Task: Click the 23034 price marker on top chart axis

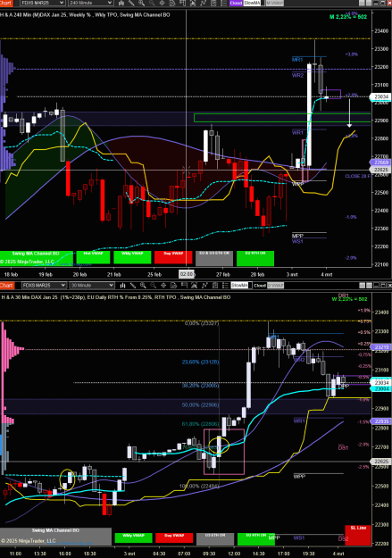Action: click(x=381, y=96)
